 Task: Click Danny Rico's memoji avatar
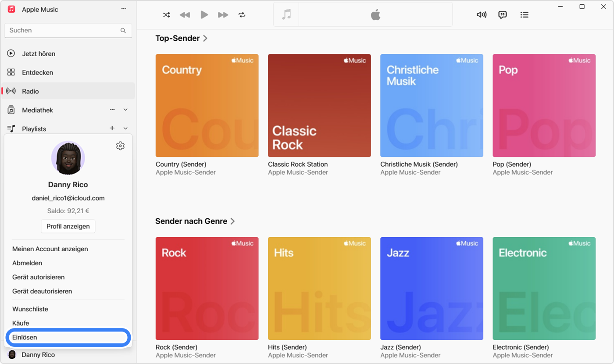[68, 158]
